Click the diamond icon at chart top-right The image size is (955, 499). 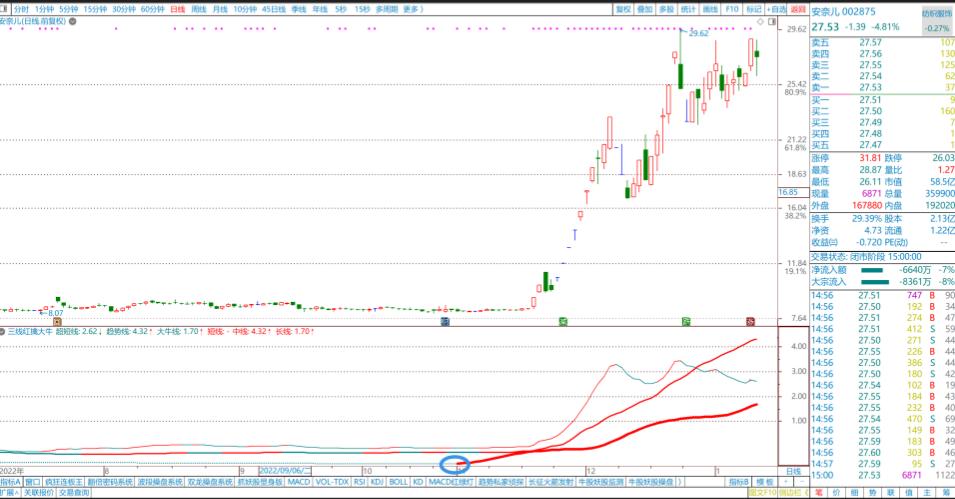(760, 21)
